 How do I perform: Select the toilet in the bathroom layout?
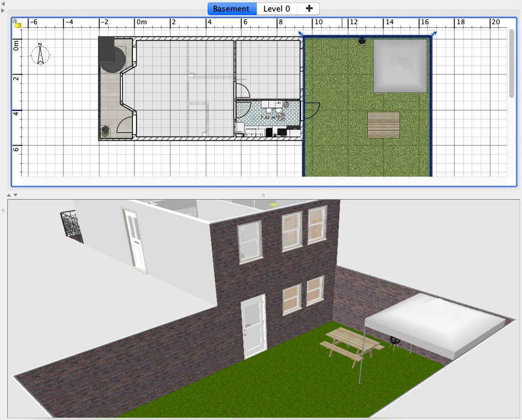pos(279,110)
